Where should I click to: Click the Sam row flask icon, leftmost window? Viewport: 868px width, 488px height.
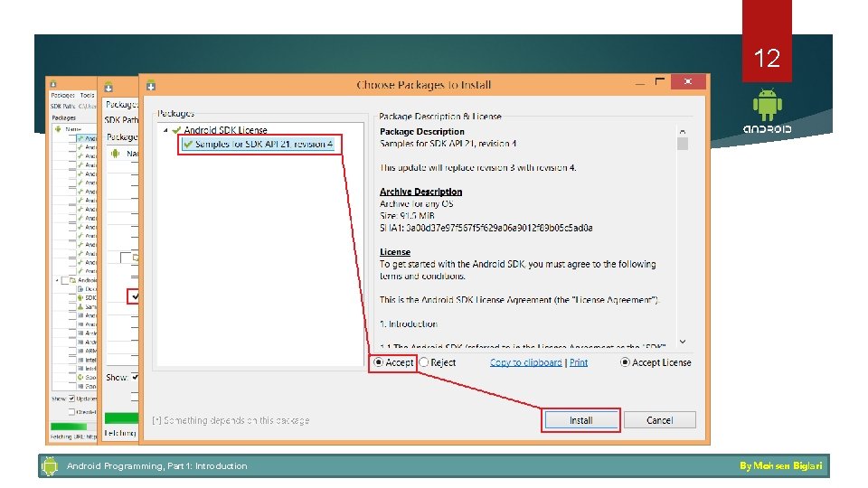(80, 306)
